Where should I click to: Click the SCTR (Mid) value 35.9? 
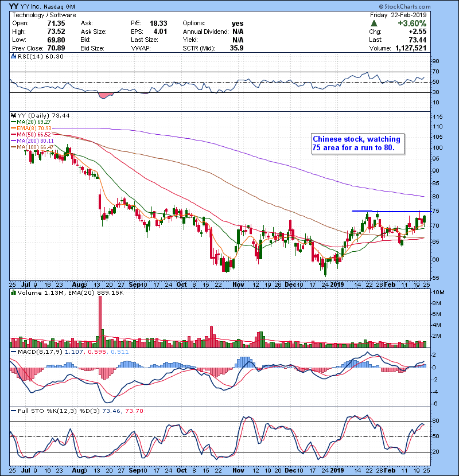pyautogui.click(x=236, y=48)
